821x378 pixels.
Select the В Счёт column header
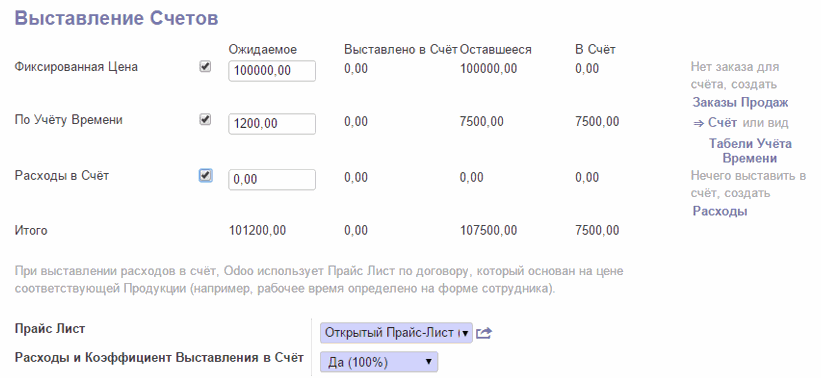coord(595,50)
